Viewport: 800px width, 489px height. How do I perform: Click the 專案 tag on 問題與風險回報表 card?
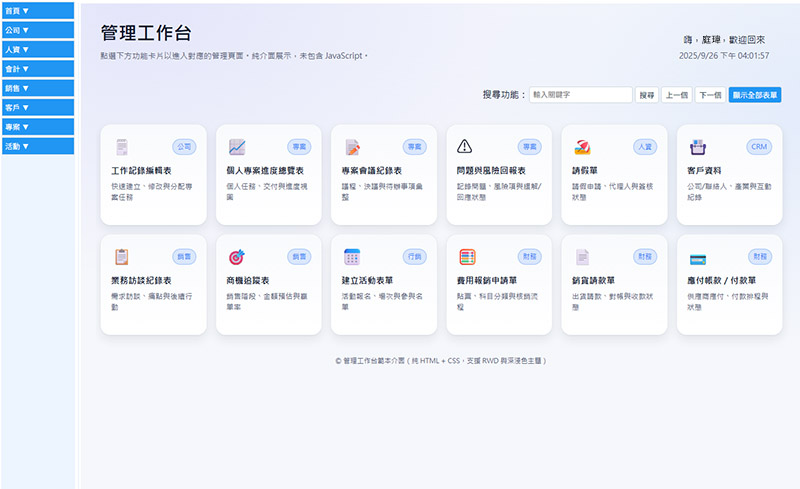pyautogui.click(x=530, y=147)
